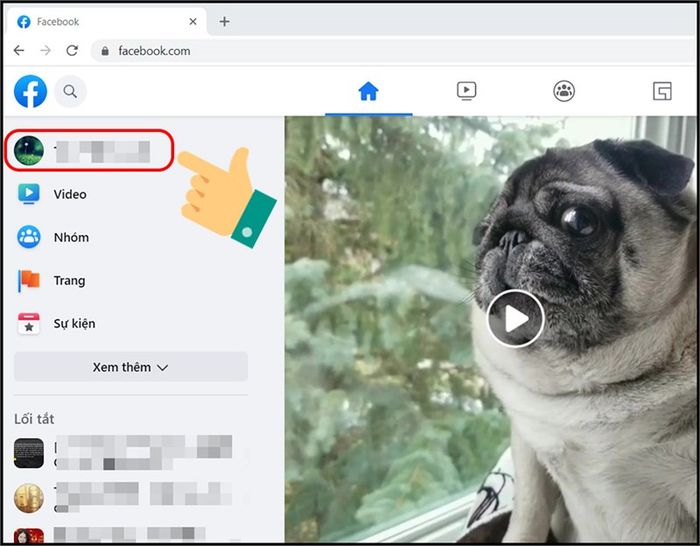Click the profile avatar in the sidebar
Screen dimensions: 700x546
(x=29, y=151)
